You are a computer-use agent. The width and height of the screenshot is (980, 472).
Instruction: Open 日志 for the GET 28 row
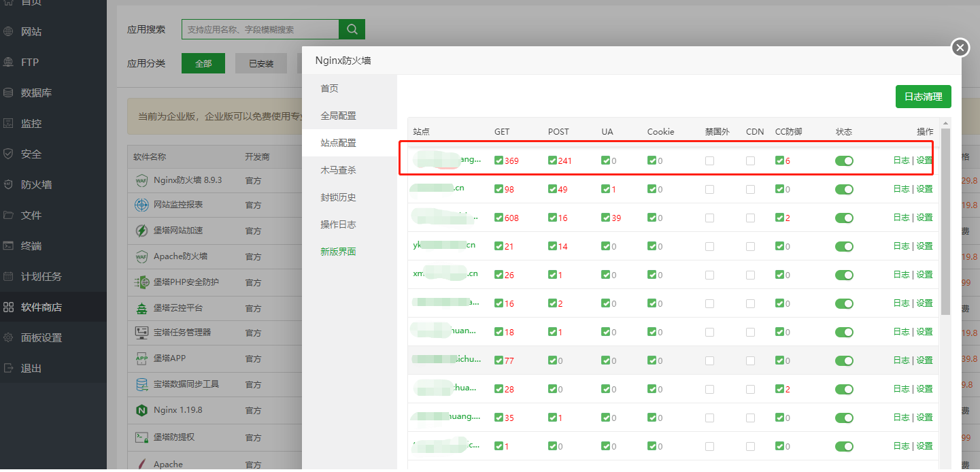tap(901, 389)
